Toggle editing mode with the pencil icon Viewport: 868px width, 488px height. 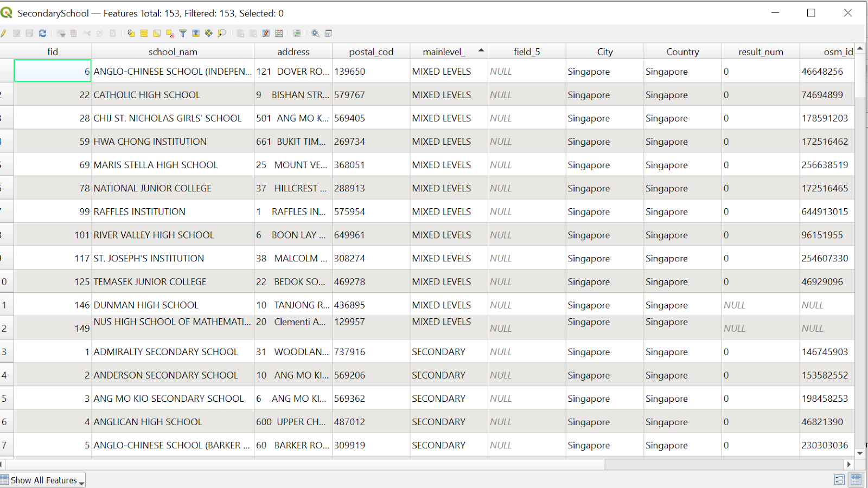(4, 34)
